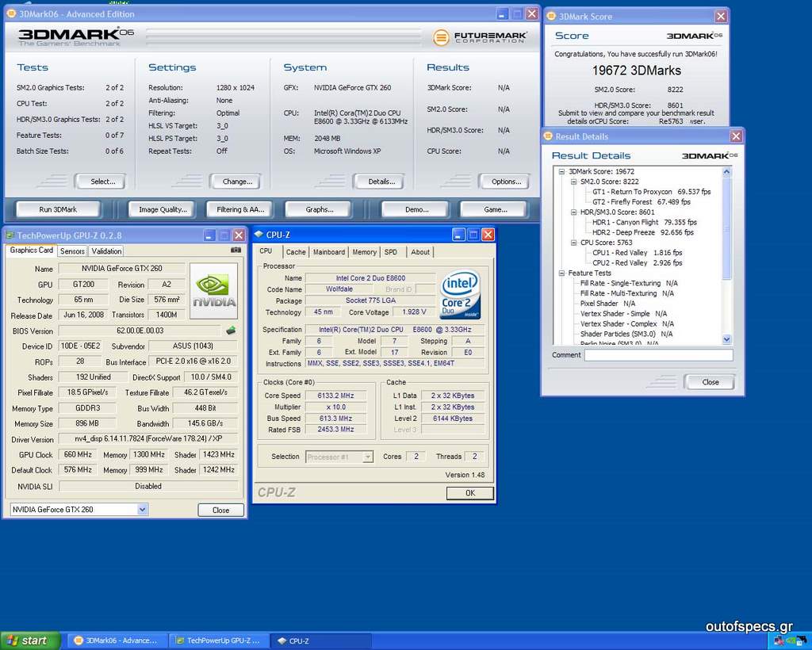The height and width of the screenshot is (650, 812).
Task: Switch to the Memory tab in CPU-Z
Action: [x=365, y=252]
